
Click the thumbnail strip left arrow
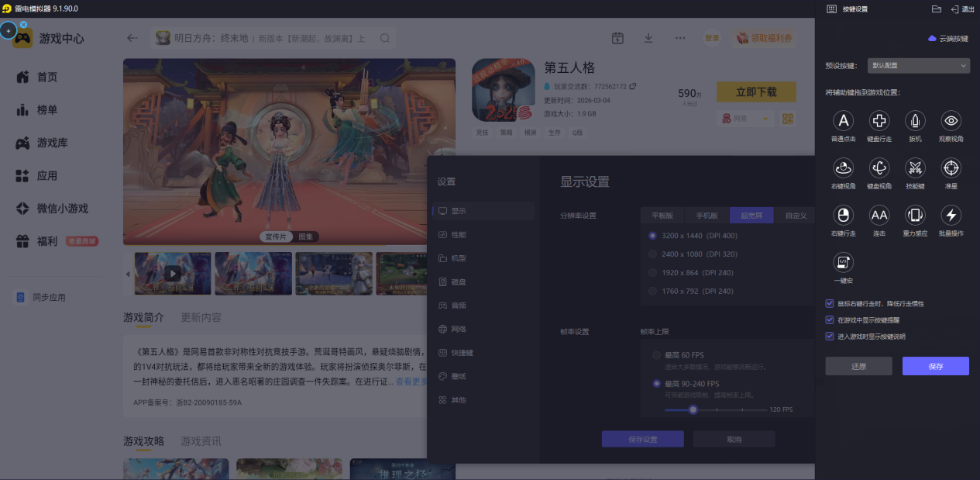point(128,274)
